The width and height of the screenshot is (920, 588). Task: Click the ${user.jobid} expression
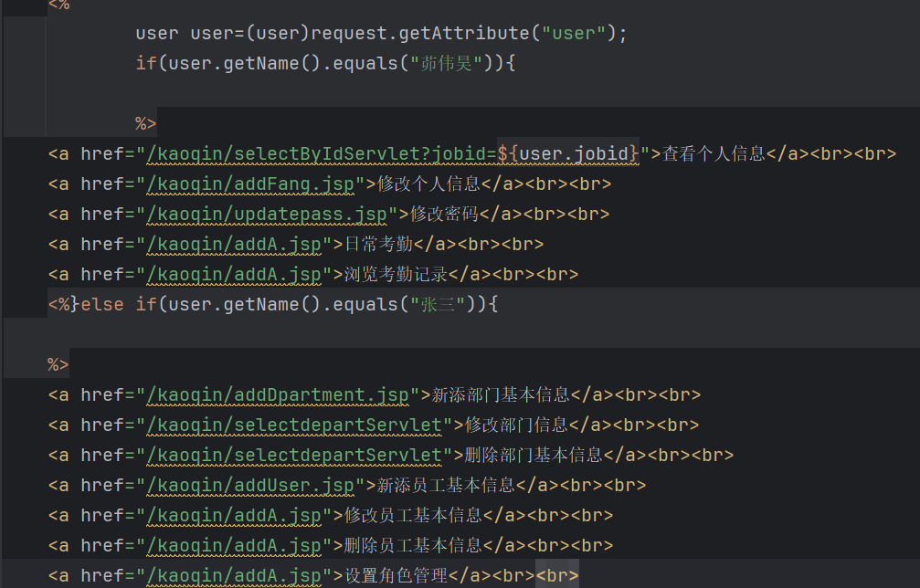(x=568, y=153)
